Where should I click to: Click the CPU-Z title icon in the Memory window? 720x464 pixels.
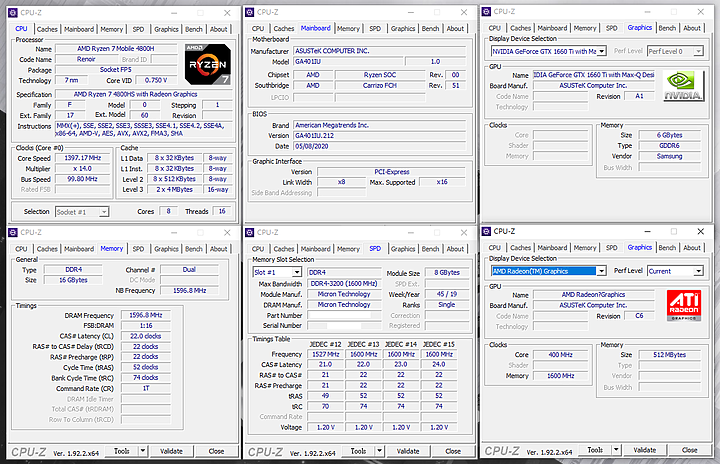[x=13, y=232]
